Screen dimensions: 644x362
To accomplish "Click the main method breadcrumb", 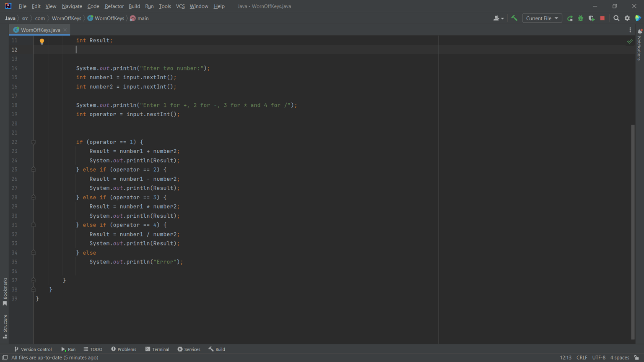I will [139, 18].
